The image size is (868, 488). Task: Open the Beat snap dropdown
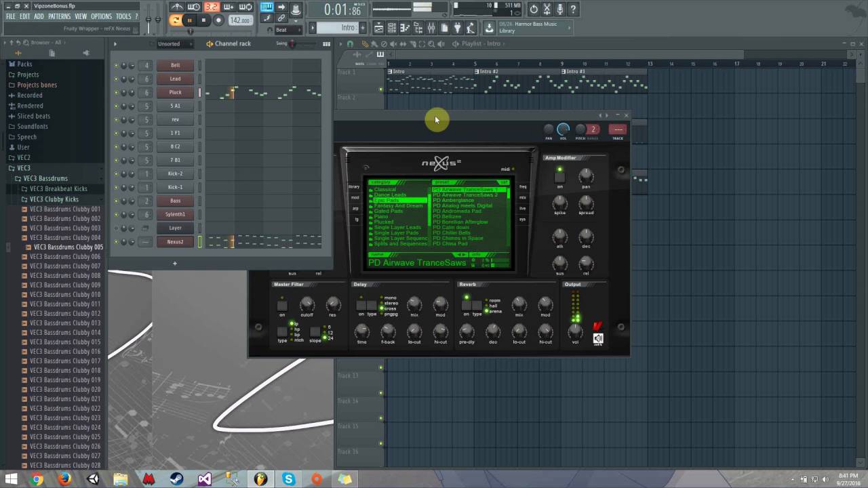tap(287, 30)
